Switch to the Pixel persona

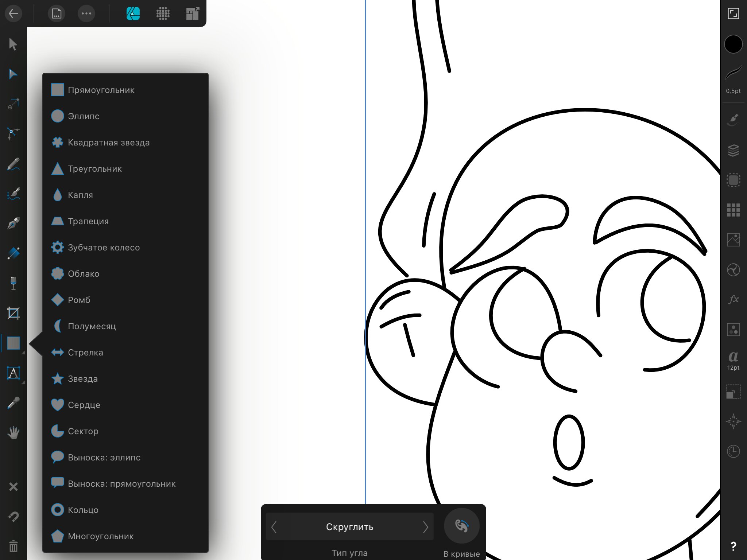pyautogui.click(x=163, y=13)
